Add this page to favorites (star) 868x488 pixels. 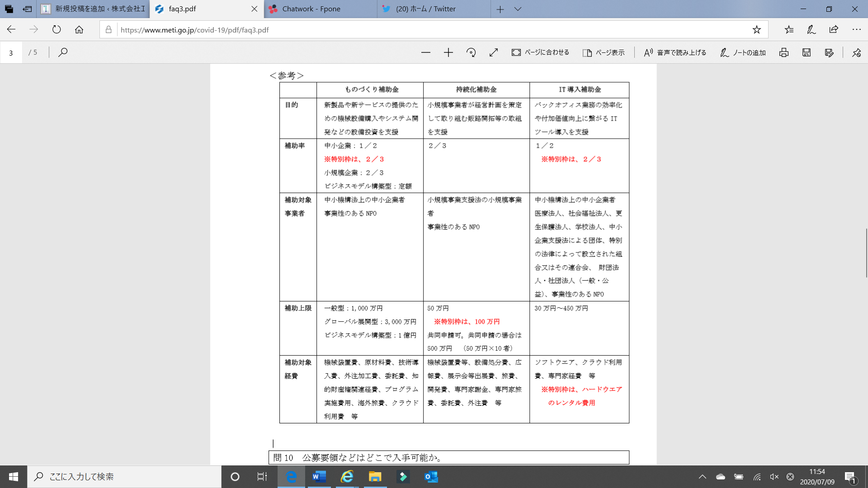(x=757, y=30)
